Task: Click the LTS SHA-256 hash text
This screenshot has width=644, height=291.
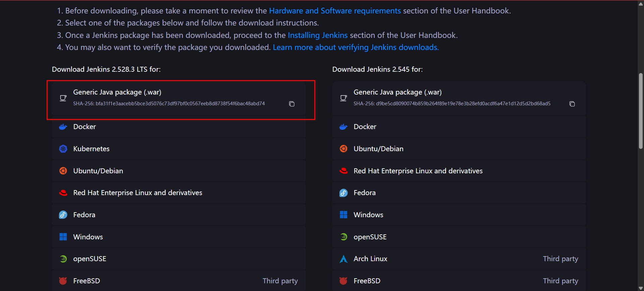Action: pos(169,104)
